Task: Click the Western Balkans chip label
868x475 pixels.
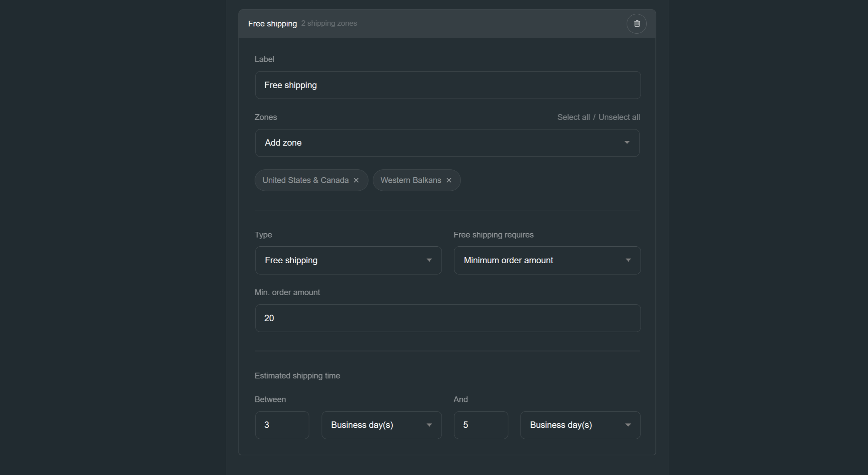Action: coord(410,180)
